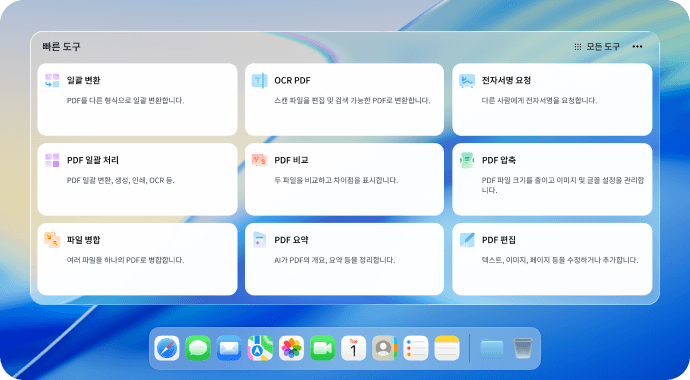Click the description under PDF 비교
The width and height of the screenshot is (690, 380).
[336, 180]
